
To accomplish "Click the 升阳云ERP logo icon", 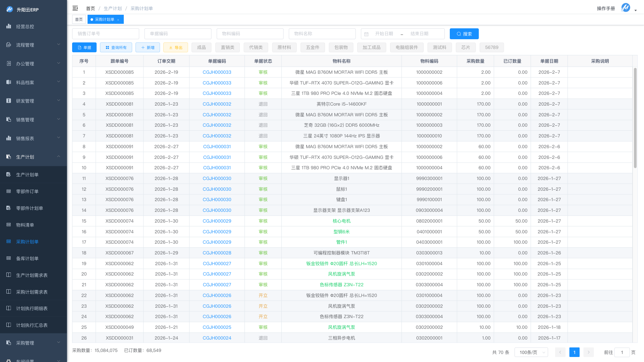I will (x=10, y=9).
